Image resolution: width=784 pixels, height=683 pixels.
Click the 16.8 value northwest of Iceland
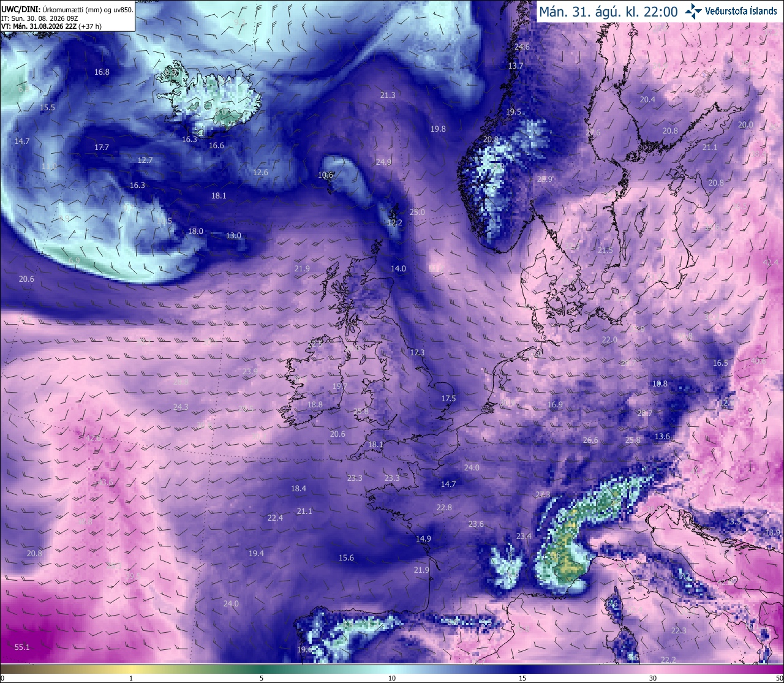(102, 72)
